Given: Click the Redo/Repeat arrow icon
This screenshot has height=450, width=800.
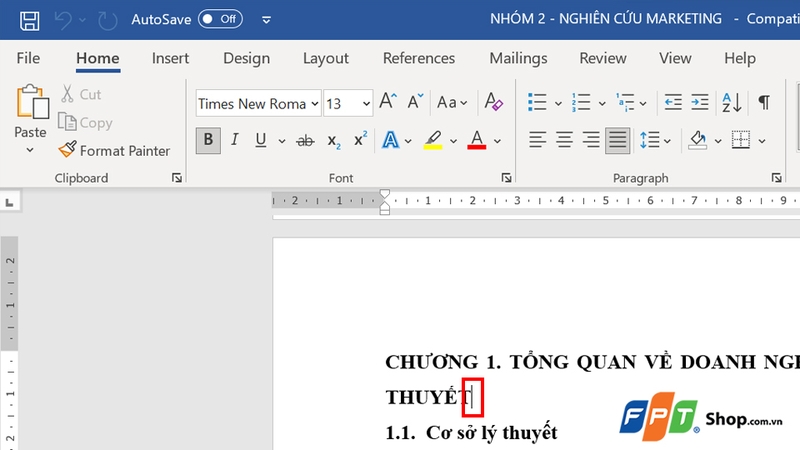Looking at the screenshot, I should [x=108, y=20].
